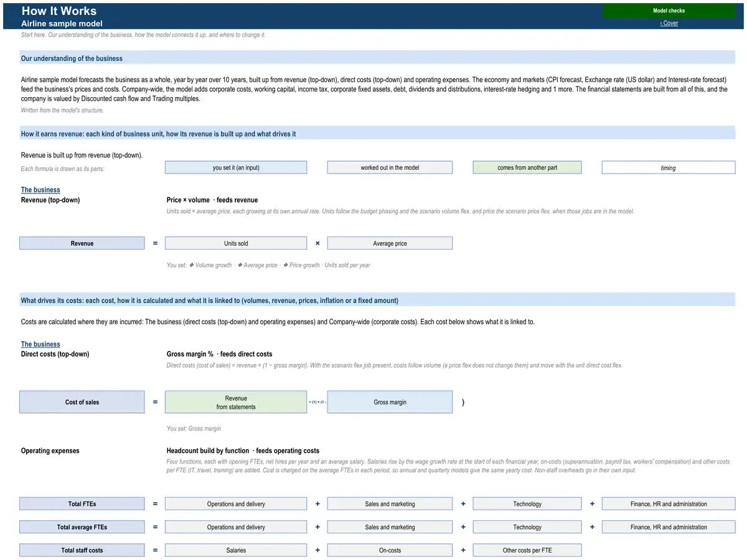Open the Model checks button

point(669,11)
